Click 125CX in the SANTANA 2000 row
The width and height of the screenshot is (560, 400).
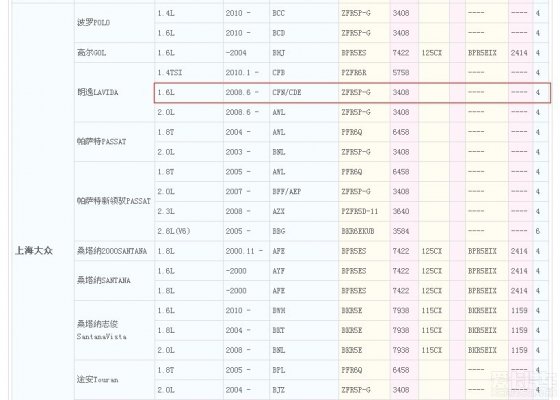point(431,251)
